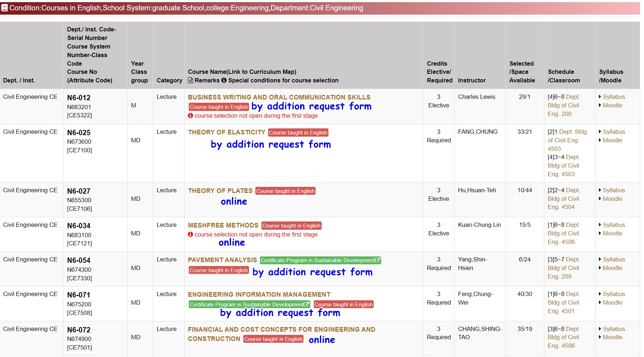Screen dimensions: 644x357
Task: Open Syllabus for Business Writing course N6-012
Action: [x=614, y=97]
